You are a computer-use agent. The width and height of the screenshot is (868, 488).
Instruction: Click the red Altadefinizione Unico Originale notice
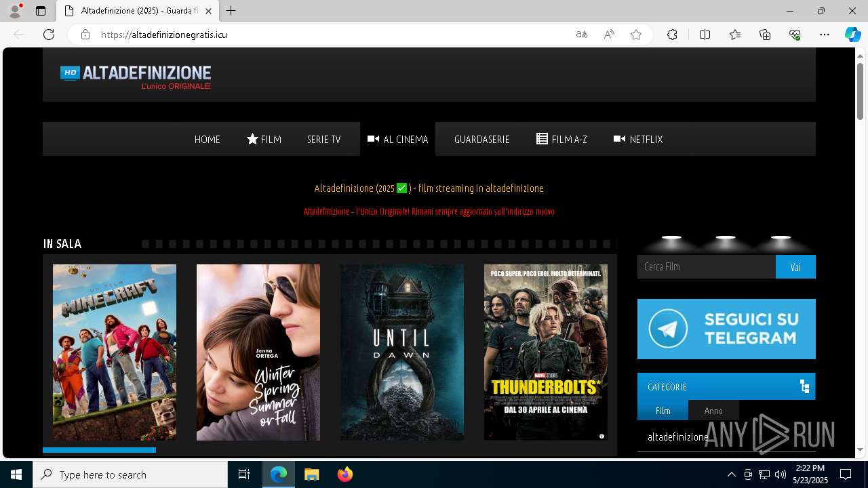pos(429,211)
